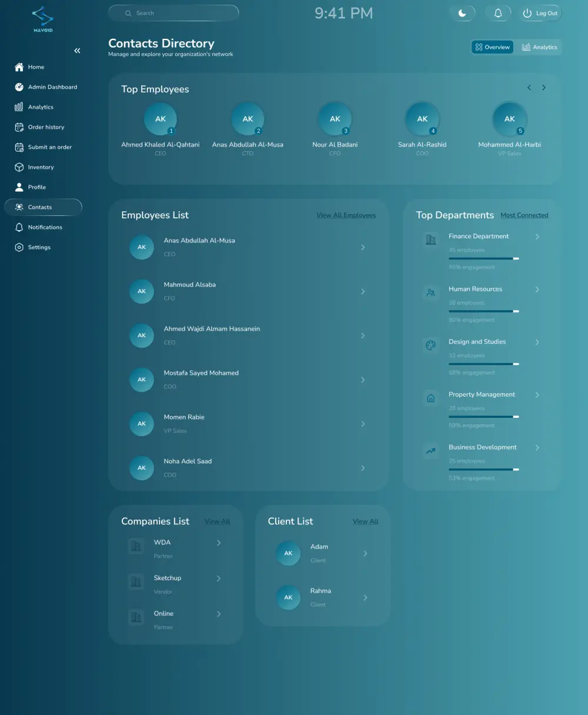Open the Notifications bell at the top

[498, 12]
